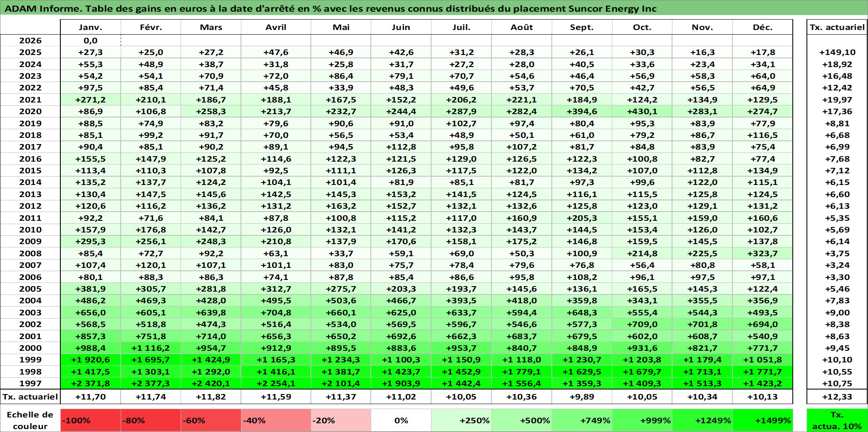
Task: Select the Déc. column header
Action: 763,27
